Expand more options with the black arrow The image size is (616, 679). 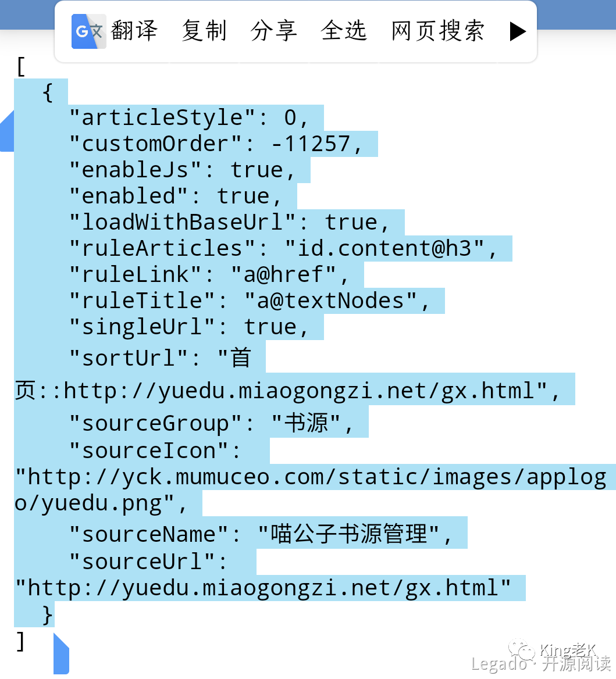point(518,31)
